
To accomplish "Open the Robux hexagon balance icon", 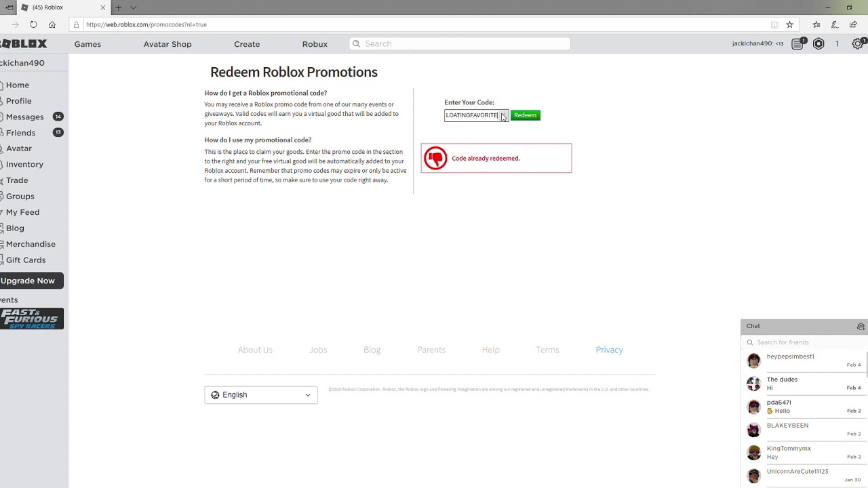I will (x=818, y=44).
